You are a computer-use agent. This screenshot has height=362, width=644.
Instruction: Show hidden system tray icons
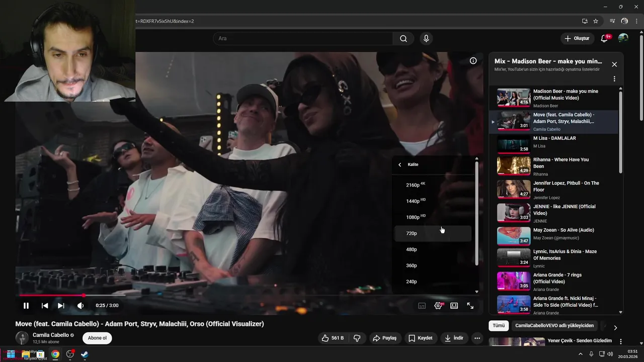581,354
